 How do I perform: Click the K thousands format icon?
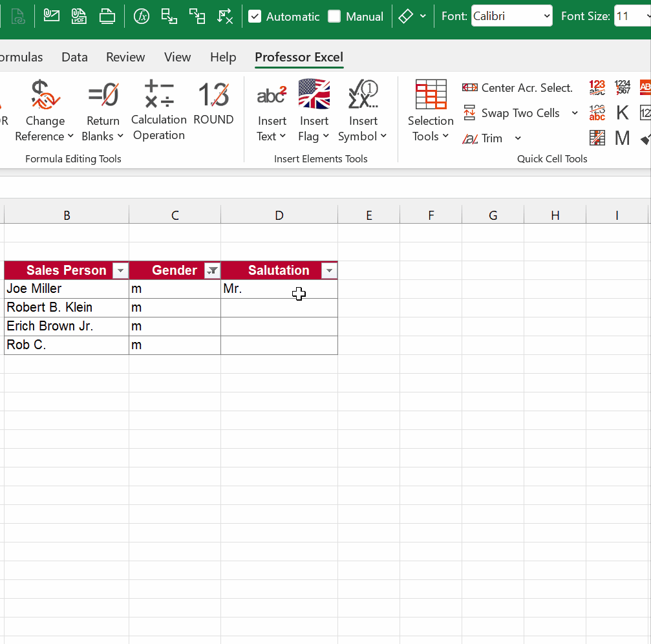[x=622, y=113]
